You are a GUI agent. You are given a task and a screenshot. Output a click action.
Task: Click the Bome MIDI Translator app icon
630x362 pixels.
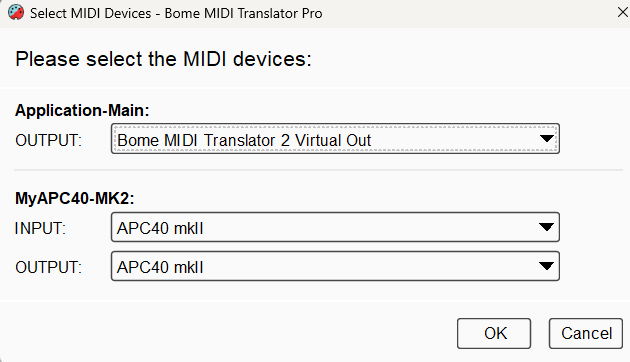pyautogui.click(x=16, y=13)
